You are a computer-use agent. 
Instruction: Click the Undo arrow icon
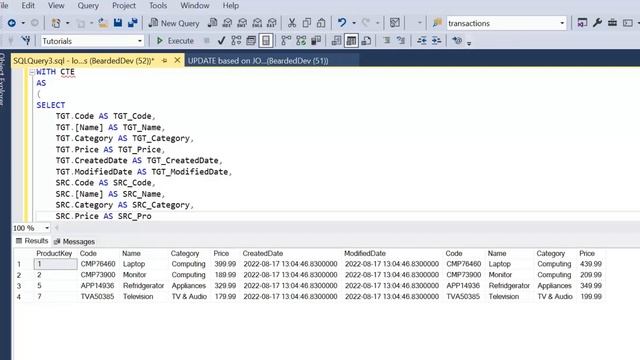pyautogui.click(x=342, y=23)
